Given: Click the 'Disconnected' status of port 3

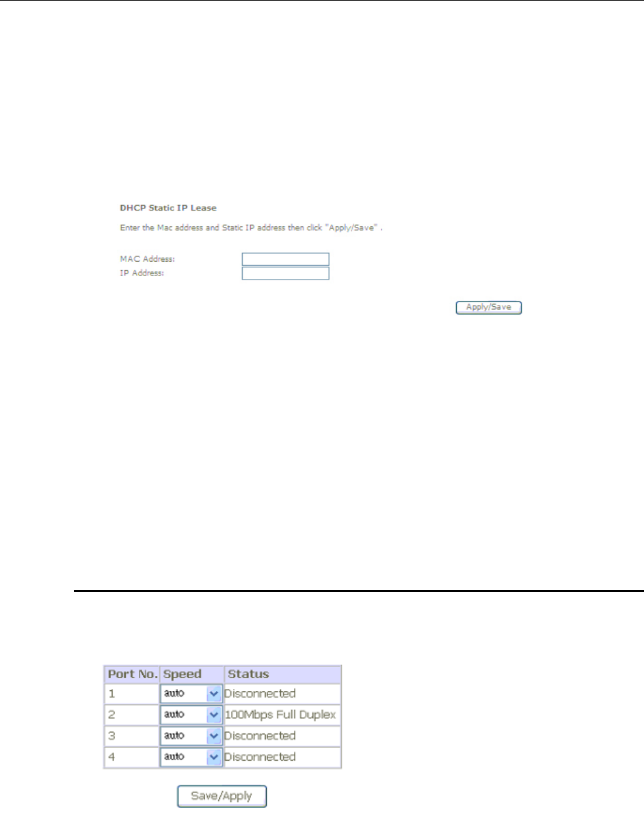Looking at the screenshot, I should (x=260, y=736).
